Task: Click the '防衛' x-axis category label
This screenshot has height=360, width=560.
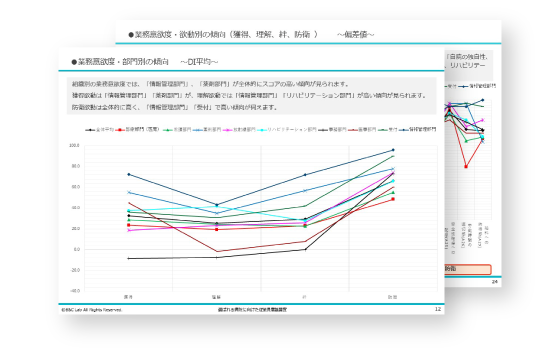Action: coord(392,297)
